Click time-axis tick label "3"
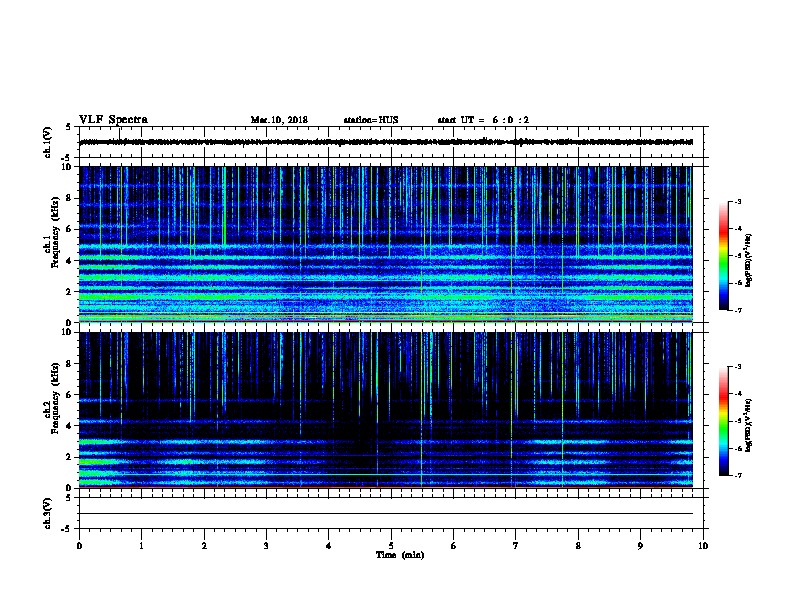 (267, 545)
